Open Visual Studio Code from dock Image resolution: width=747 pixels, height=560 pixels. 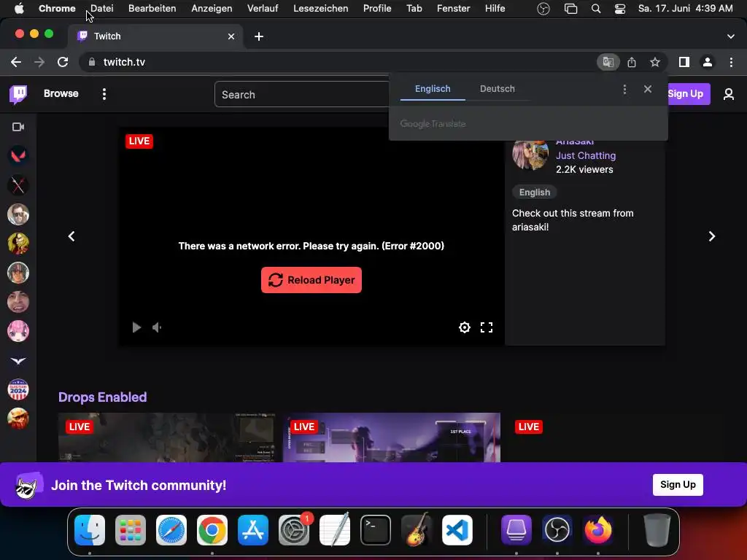(x=457, y=530)
